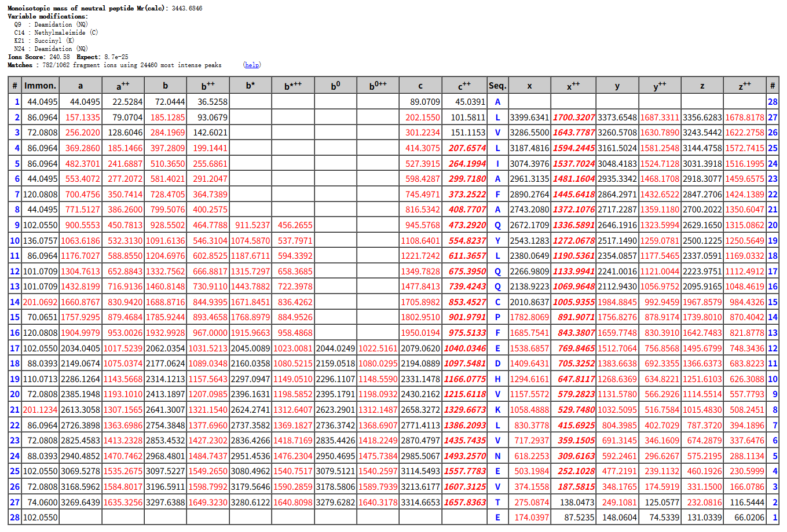Click the Seq. column header
Viewport: 787px width, 532px height.
(x=497, y=86)
